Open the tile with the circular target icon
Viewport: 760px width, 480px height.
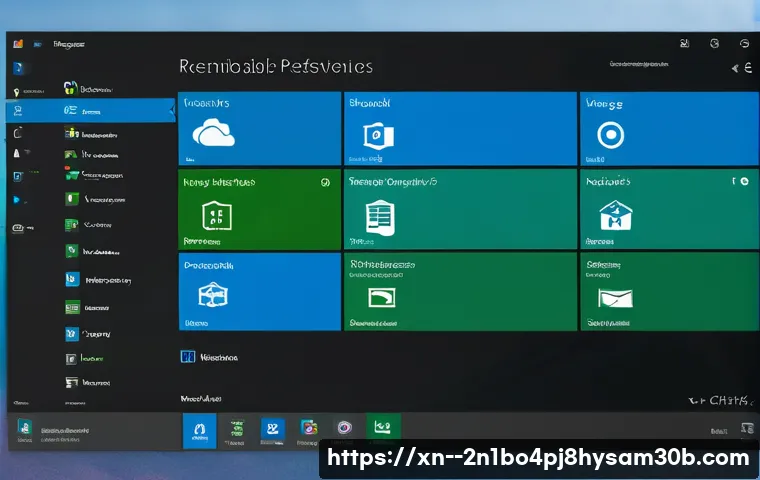coord(609,135)
